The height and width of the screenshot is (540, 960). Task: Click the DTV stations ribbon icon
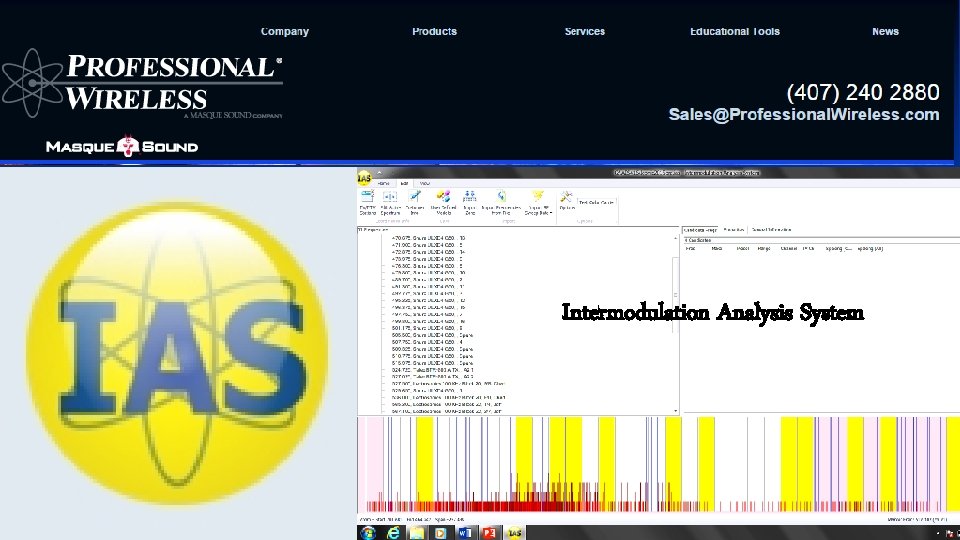click(367, 203)
